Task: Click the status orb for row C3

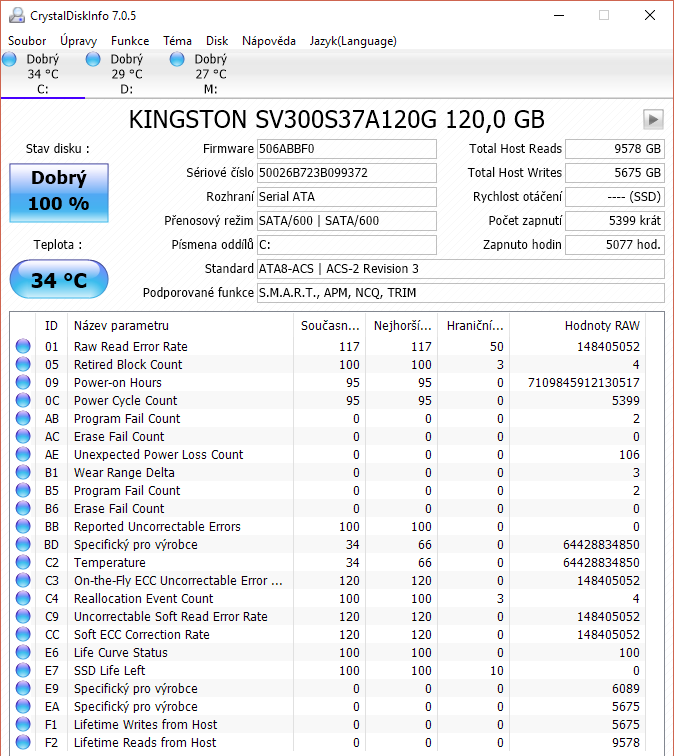Action: point(23,580)
